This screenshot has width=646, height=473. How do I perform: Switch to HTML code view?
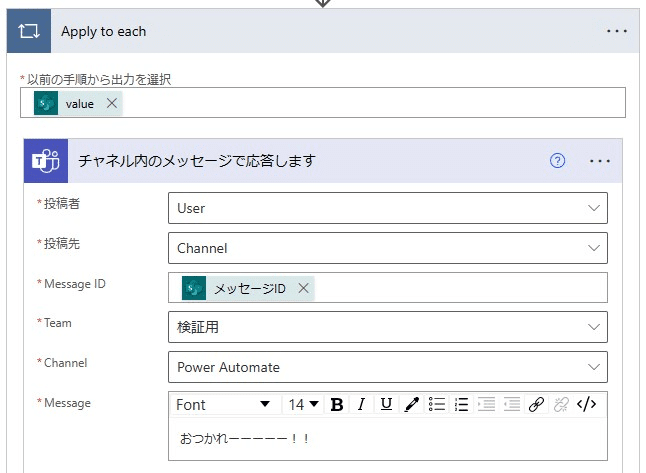586,404
